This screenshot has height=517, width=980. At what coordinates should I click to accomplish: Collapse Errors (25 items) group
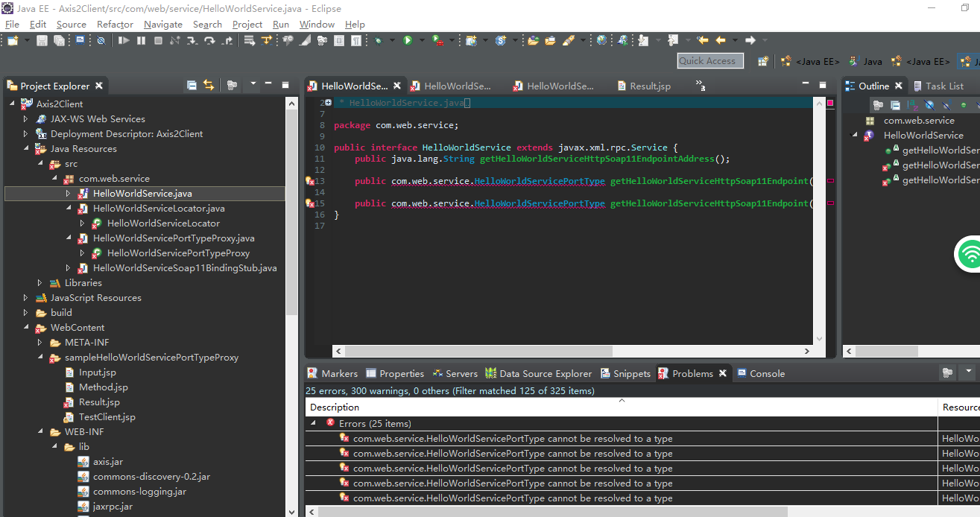pyautogui.click(x=313, y=422)
